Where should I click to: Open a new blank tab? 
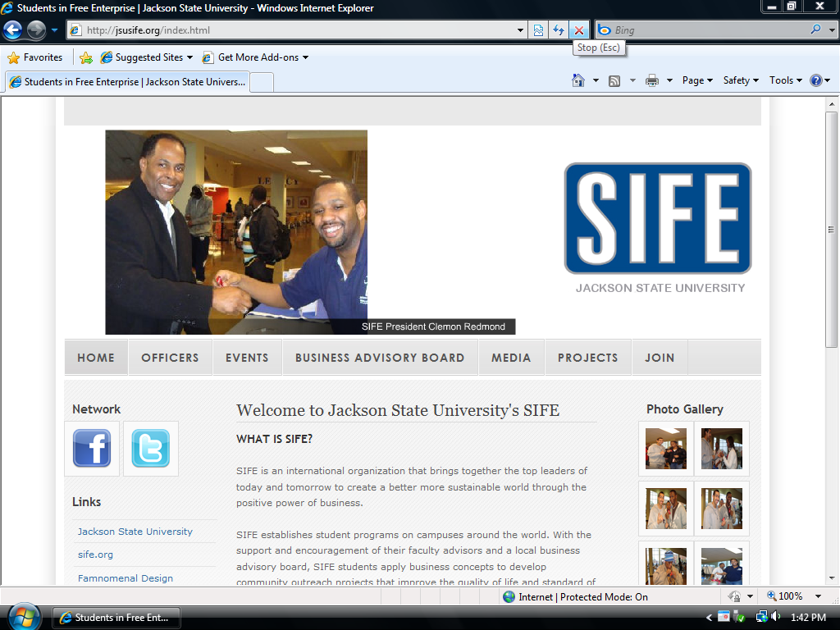click(262, 83)
